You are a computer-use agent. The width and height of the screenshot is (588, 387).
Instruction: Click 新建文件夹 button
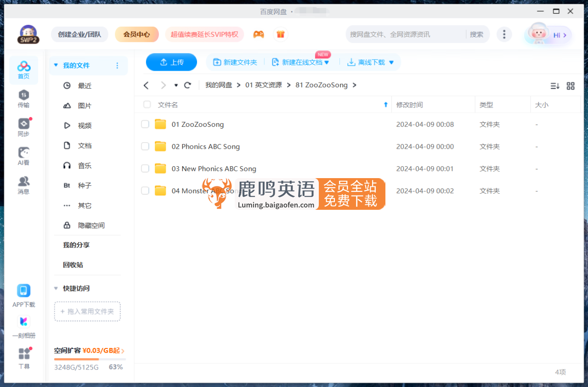(x=235, y=62)
